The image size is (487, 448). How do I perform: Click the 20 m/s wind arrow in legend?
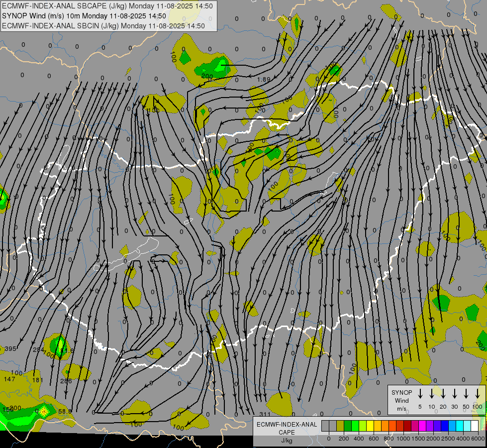point(443,394)
